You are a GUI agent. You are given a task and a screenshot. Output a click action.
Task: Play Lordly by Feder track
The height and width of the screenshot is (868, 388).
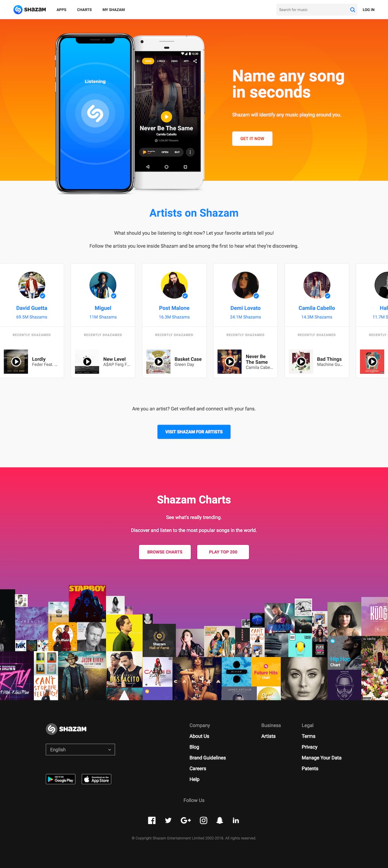16,362
